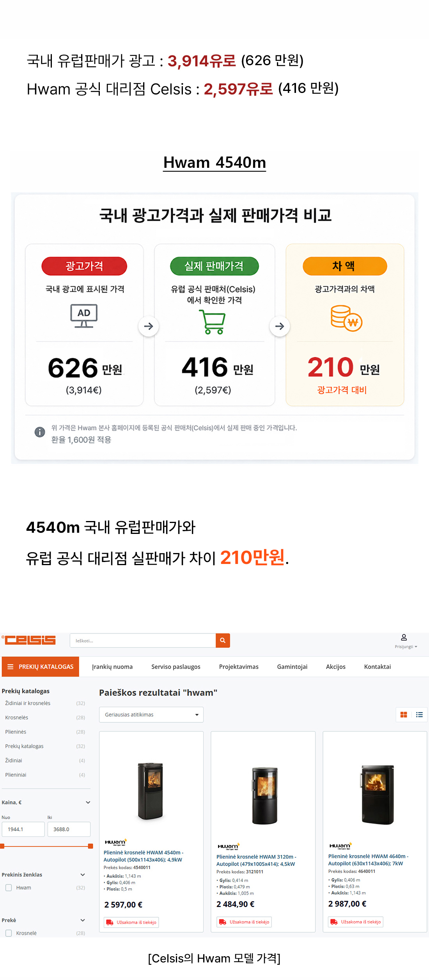Click Hwam brand logo on 3120m card
Image resolution: width=429 pixels, height=980 pixels.
(228, 847)
